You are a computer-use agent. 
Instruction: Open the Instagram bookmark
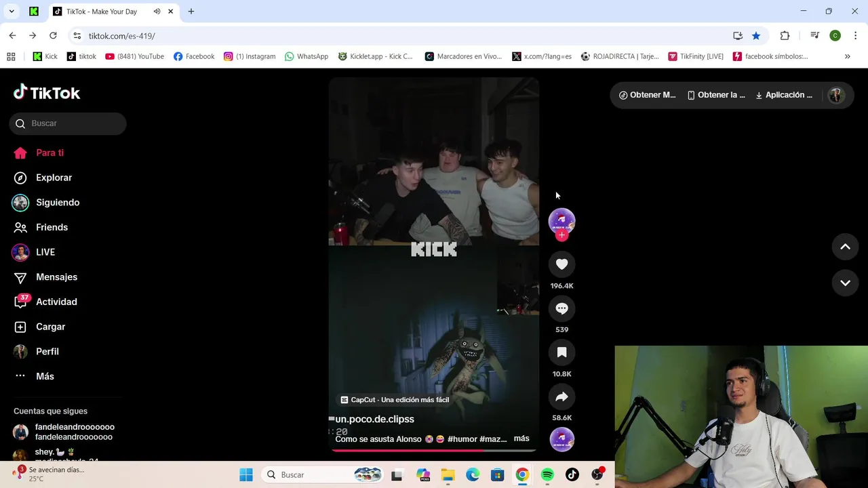coord(250,56)
